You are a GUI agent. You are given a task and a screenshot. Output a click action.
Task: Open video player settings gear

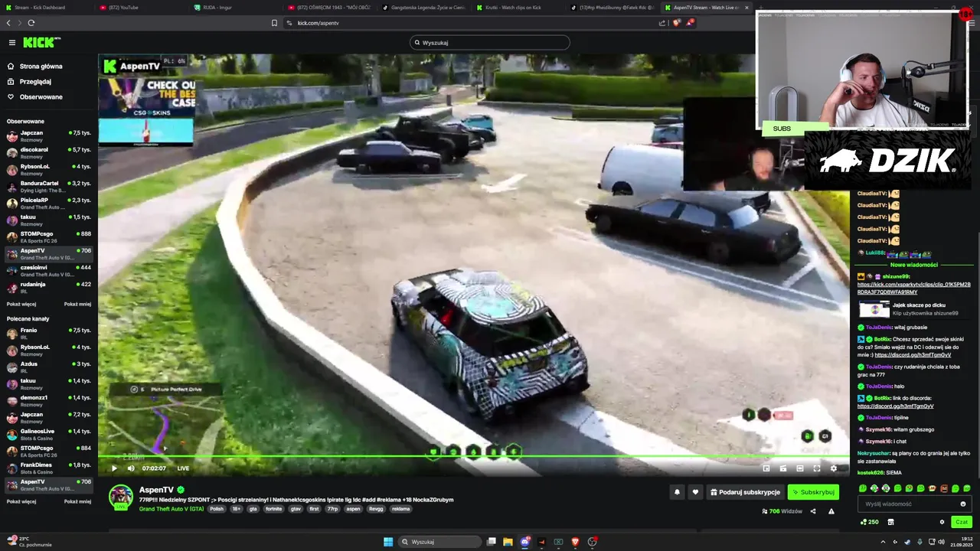(x=834, y=468)
